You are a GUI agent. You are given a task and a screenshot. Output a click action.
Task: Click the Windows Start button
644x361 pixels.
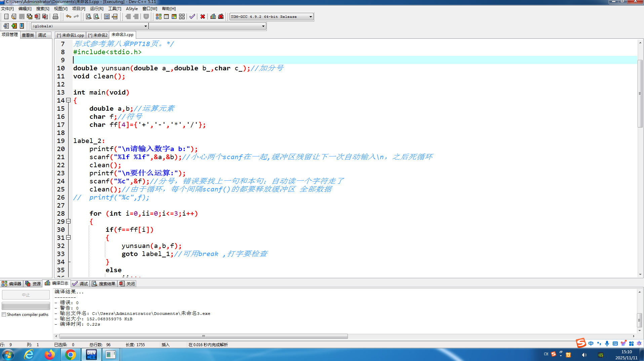8,355
